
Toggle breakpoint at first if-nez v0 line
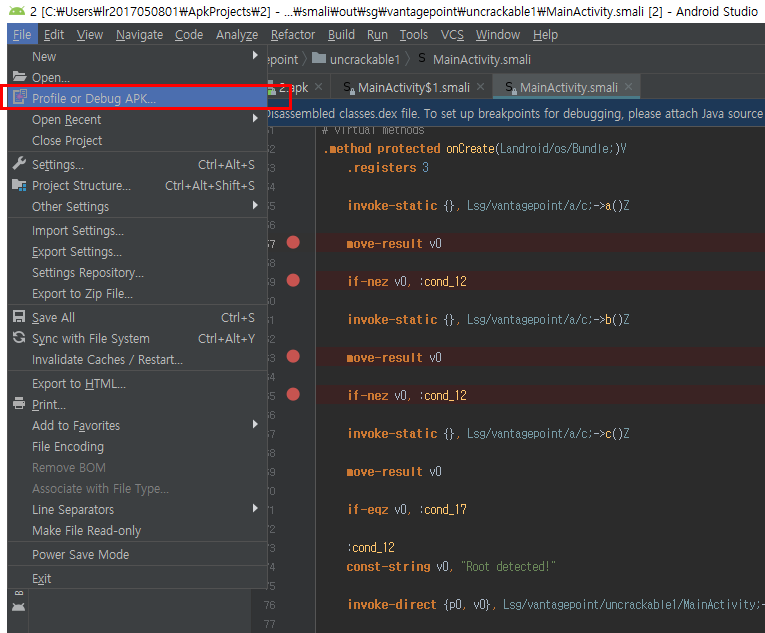293,280
